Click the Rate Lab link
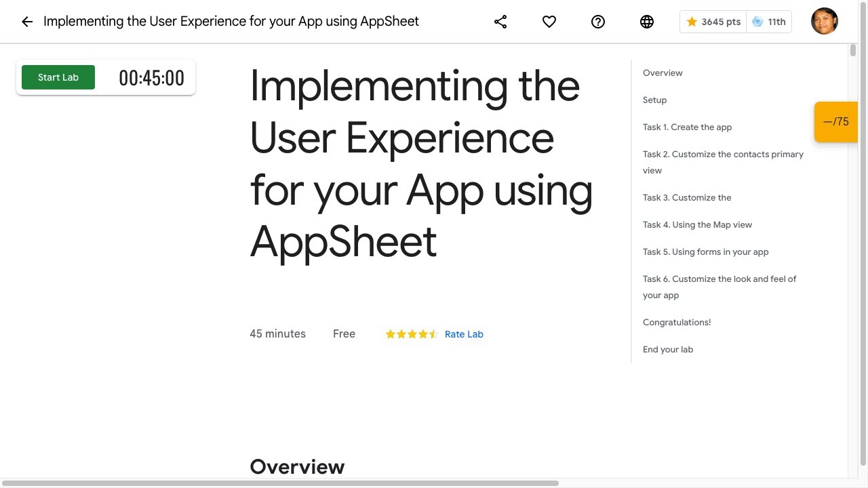 click(464, 334)
